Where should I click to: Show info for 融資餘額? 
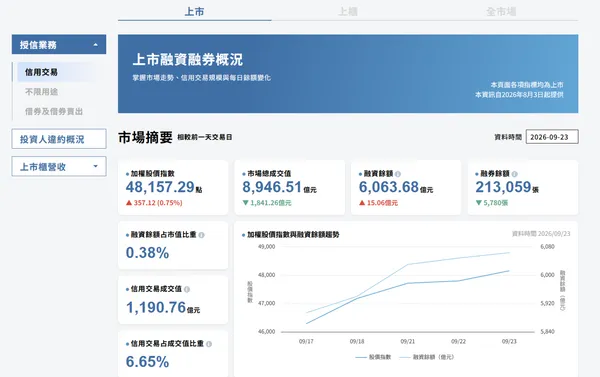pyautogui.click(x=398, y=174)
